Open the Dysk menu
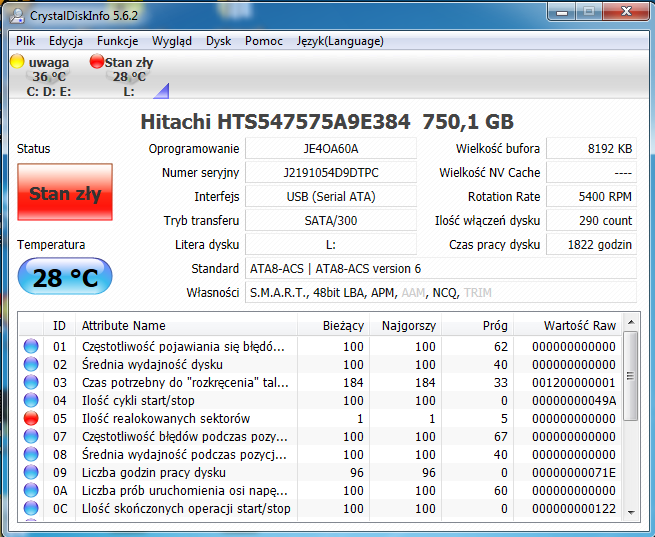Image resolution: width=655 pixels, height=537 pixels. pos(218,41)
